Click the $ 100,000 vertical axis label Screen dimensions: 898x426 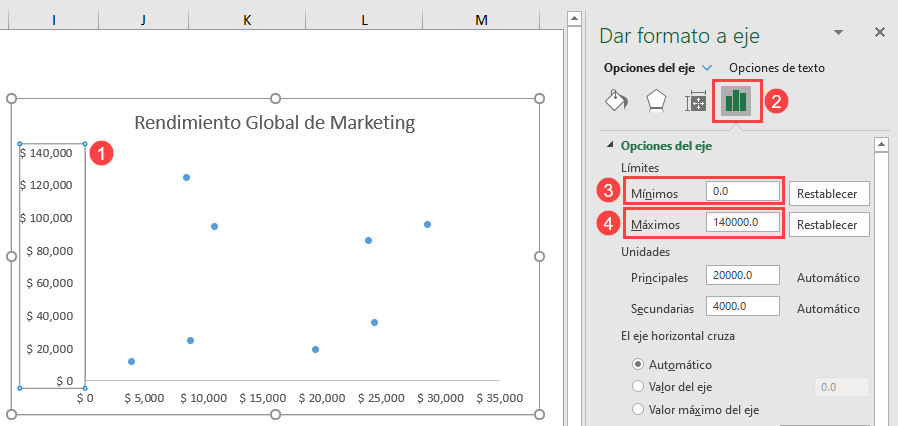46,218
